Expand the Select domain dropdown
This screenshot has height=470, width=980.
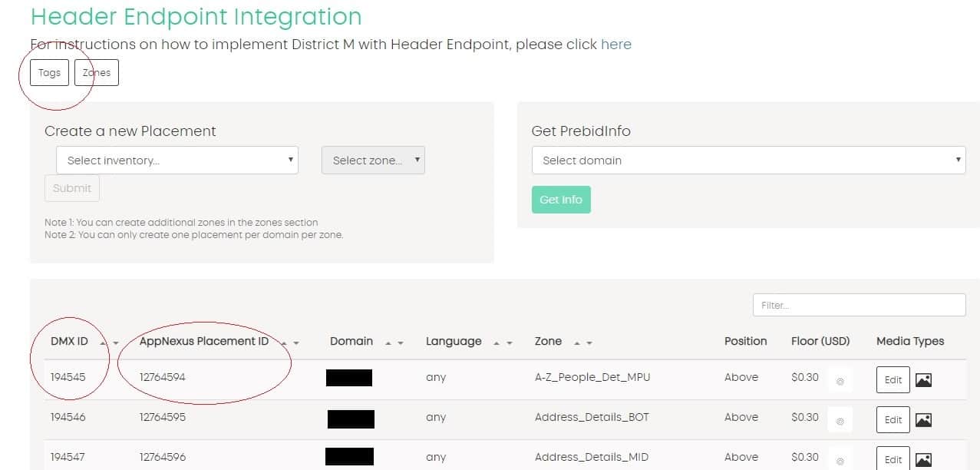pos(747,161)
